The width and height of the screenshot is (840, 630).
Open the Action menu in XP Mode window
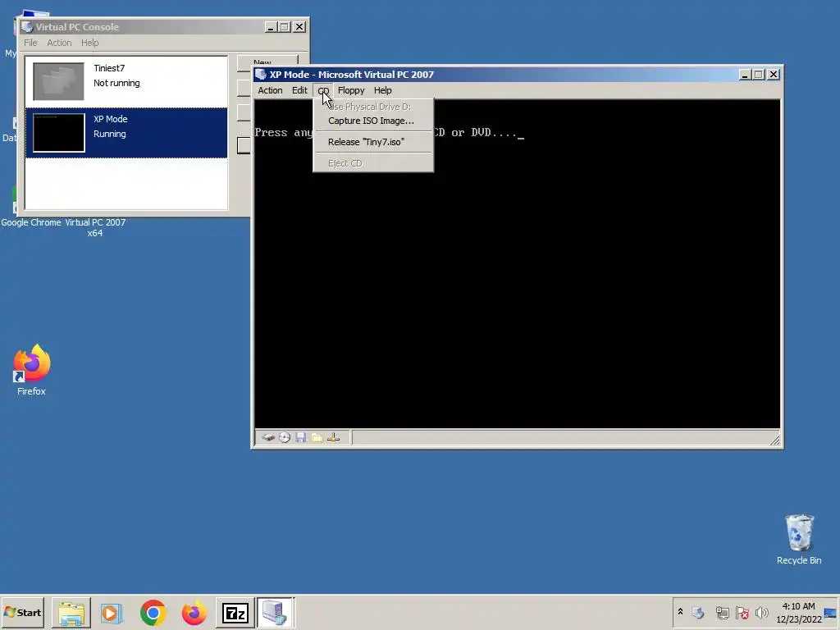coord(270,90)
